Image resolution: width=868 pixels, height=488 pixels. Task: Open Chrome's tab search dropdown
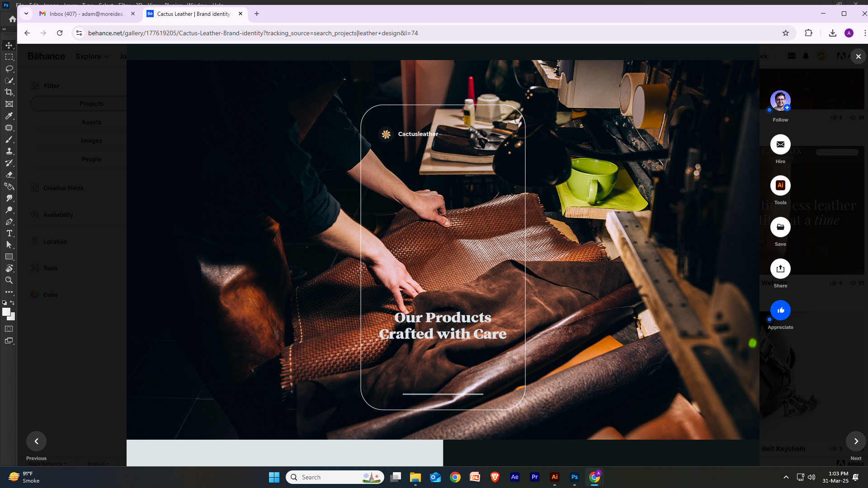coord(26,14)
